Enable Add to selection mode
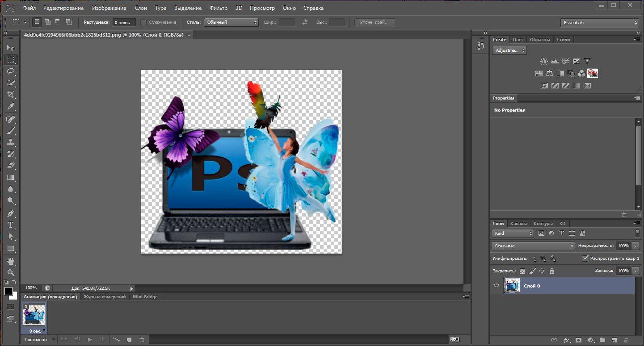The height and width of the screenshot is (346, 644). click(47, 22)
